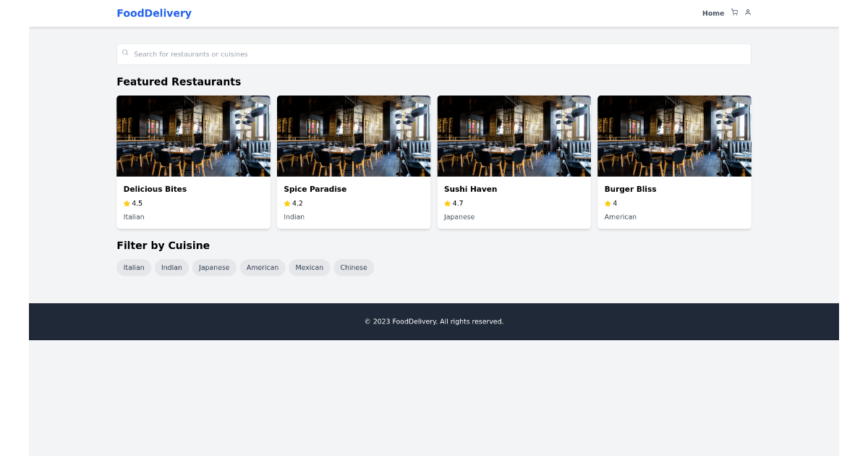Open the Delicious Bites restaurant card
Image resolution: width=868 pixels, height=456 pixels.
(x=193, y=162)
